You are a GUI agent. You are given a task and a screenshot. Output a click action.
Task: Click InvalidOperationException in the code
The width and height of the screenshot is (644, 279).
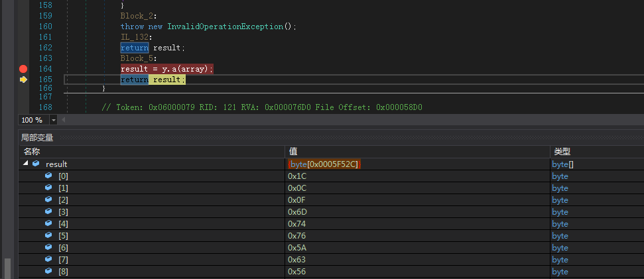tap(225, 27)
